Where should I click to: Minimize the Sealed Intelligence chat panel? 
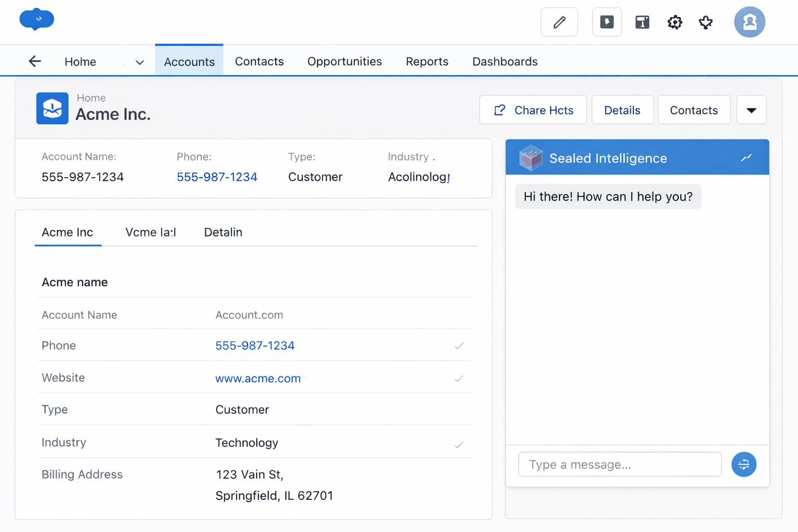coord(746,158)
